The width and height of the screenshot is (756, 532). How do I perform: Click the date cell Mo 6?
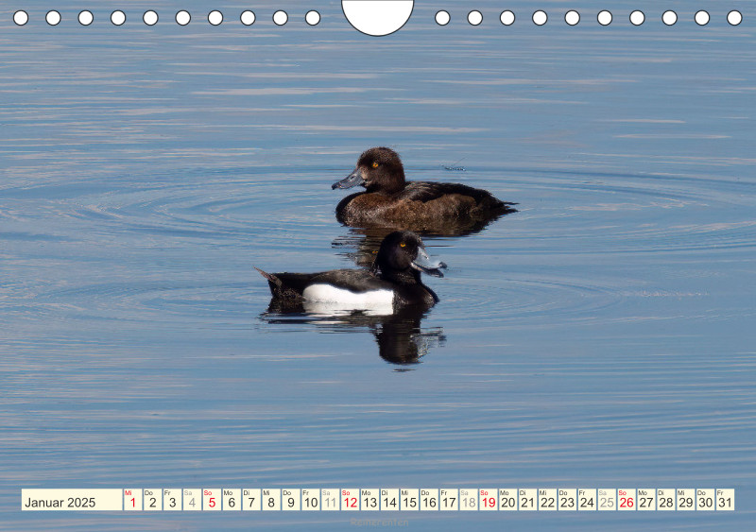click(x=232, y=499)
